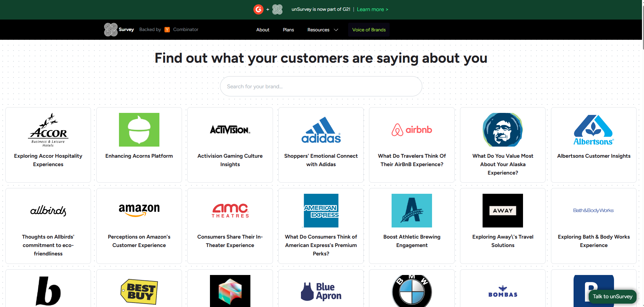
Task: Open the Voice of Brands tab
Action: tap(369, 30)
